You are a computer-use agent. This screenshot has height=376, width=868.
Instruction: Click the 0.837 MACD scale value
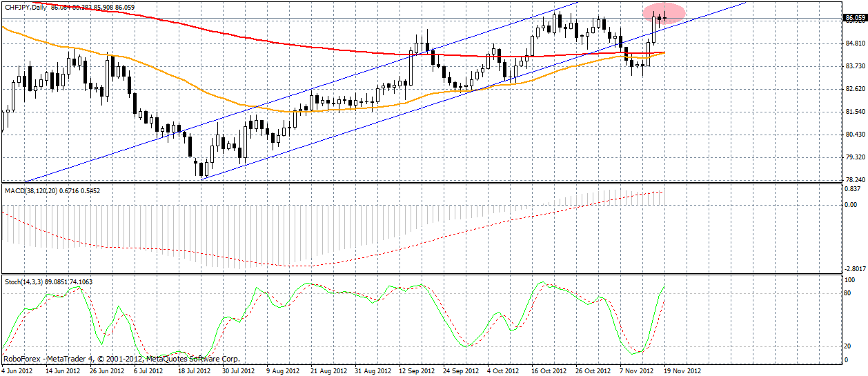(x=853, y=190)
